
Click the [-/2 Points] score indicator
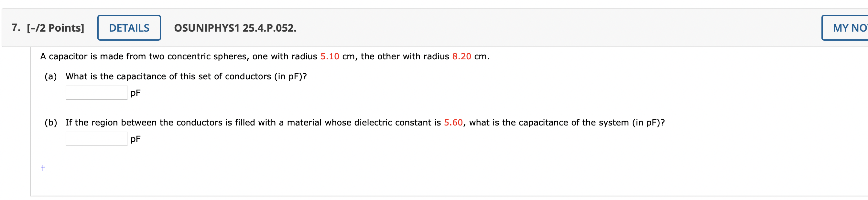click(56, 28)
